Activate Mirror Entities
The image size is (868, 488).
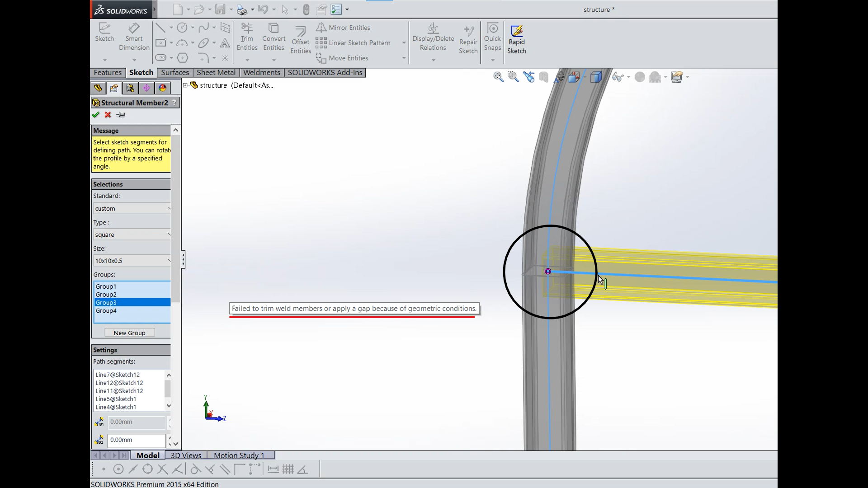click(343, 28)
